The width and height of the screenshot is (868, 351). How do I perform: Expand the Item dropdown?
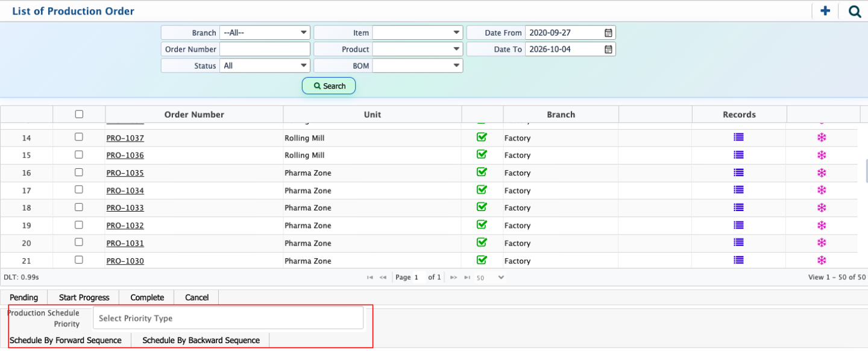[x=418, y=33]
